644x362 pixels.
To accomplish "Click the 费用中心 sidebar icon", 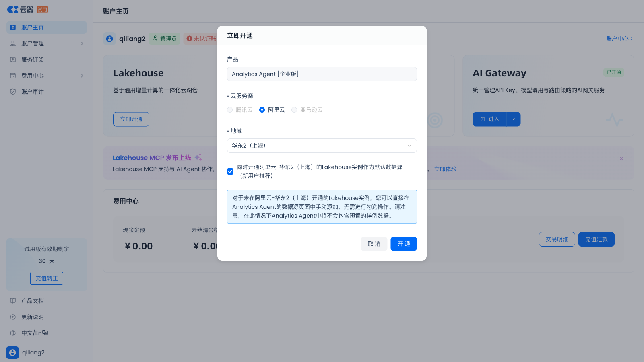I will coord(13,76).
